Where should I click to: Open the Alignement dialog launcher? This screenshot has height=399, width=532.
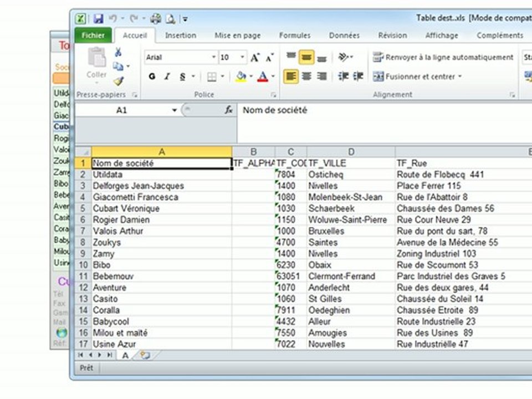coord(512,95)
